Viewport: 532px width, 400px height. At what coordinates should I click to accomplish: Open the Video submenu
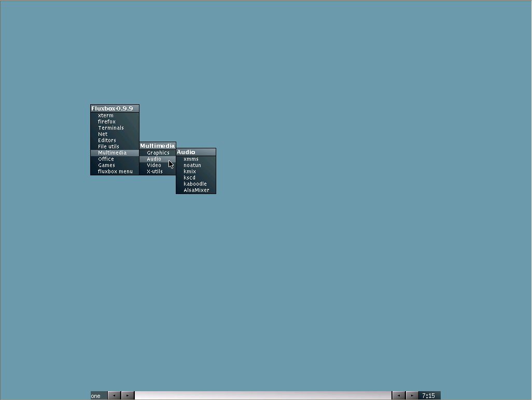(158, 165)
